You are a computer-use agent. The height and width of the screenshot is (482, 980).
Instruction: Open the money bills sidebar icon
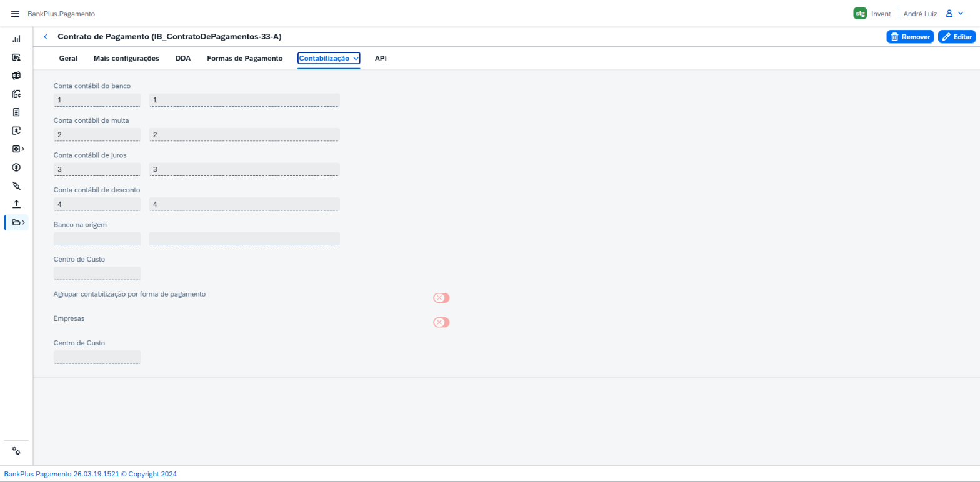16,76
